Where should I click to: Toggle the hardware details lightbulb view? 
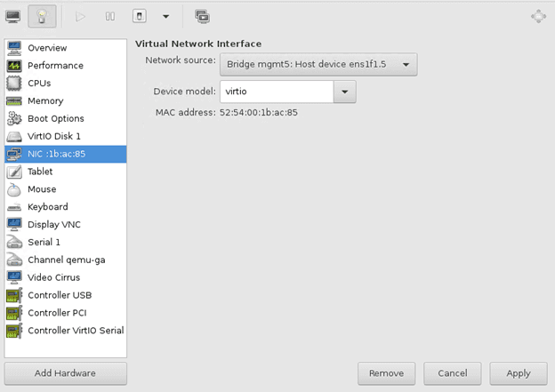point(42,16)
